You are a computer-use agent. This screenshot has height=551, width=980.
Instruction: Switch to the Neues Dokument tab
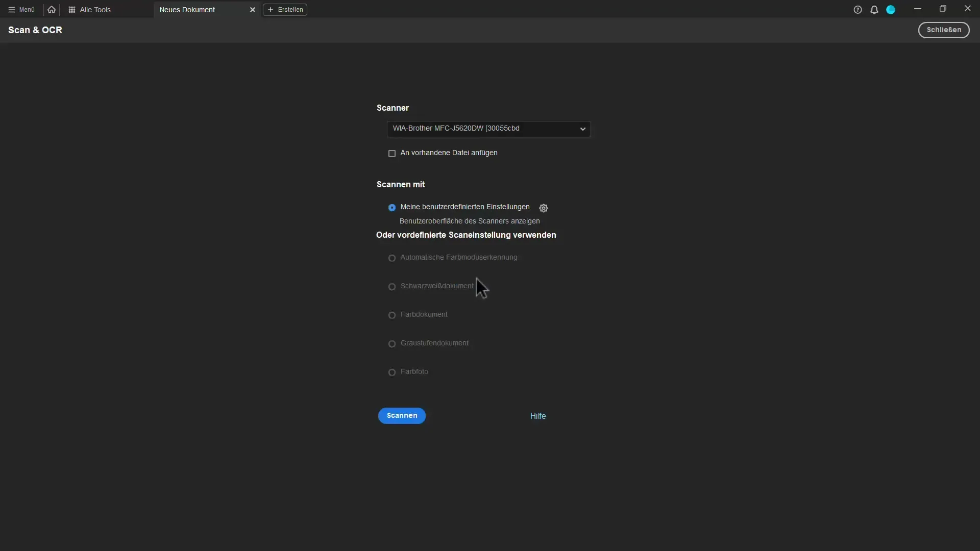pyautogui.click(x=187, y=9)
